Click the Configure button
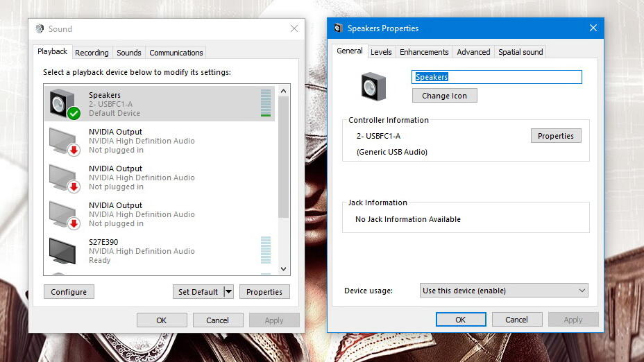This screenshot has width=644, height=362. [69, 292]
